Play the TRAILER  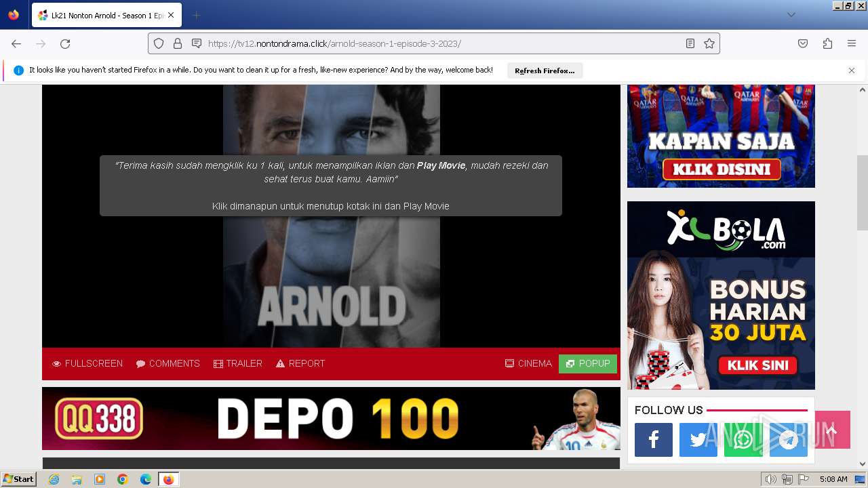(x=237, y=363)
